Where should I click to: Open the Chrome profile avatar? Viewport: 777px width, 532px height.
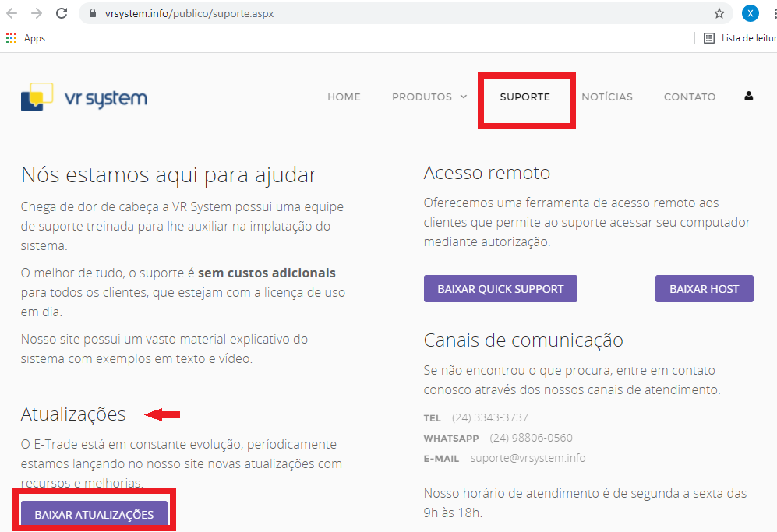point(751,13)
